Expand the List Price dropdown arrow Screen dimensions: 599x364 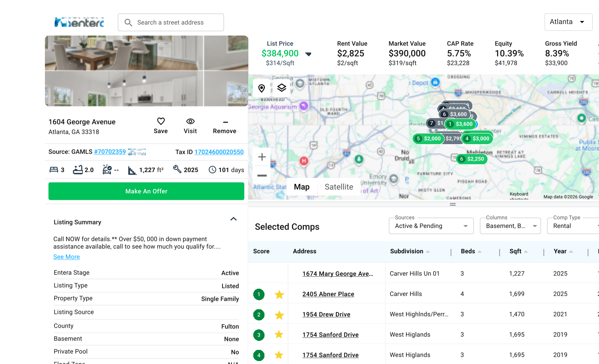(x=308, y=54)
